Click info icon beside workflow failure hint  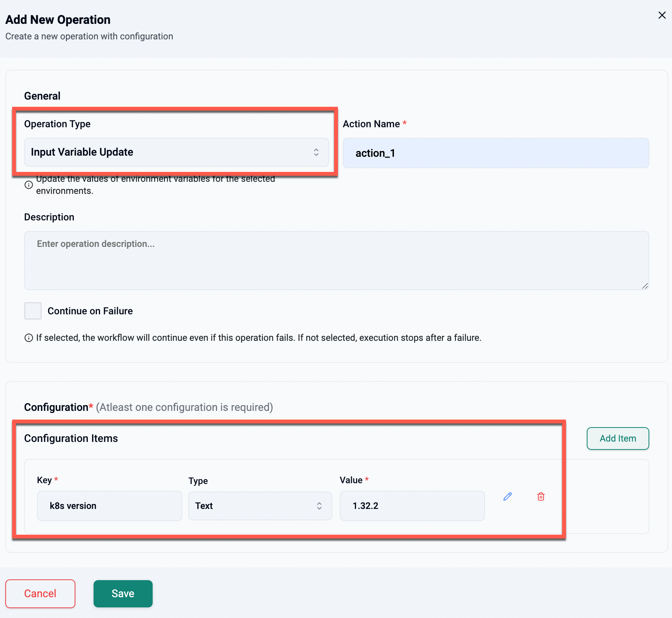[x=29, y=338]
